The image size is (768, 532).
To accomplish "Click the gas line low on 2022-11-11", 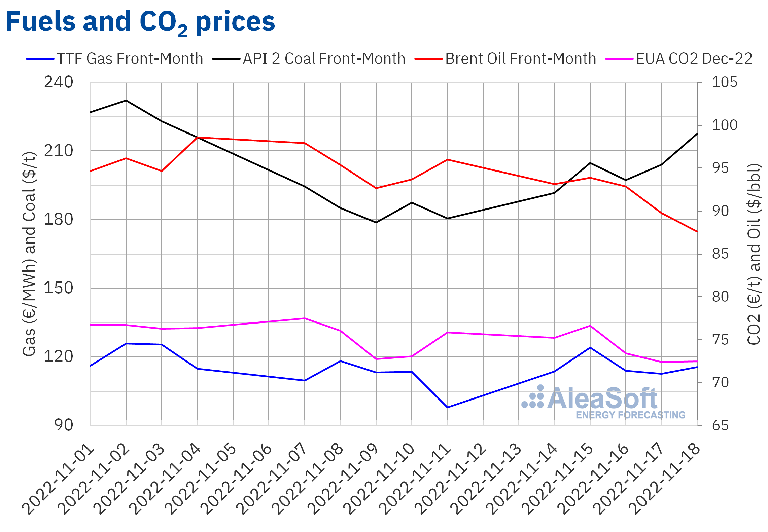I will [447, 407].
